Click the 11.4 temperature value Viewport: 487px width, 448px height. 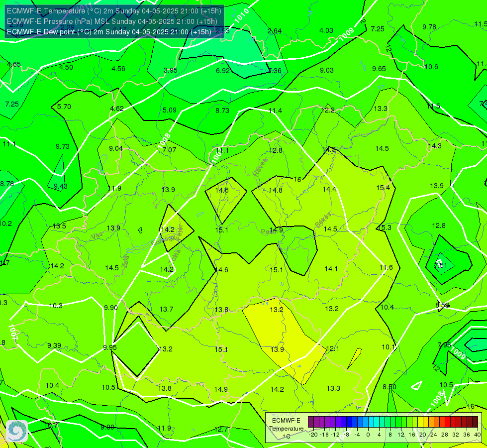(275, 111)
